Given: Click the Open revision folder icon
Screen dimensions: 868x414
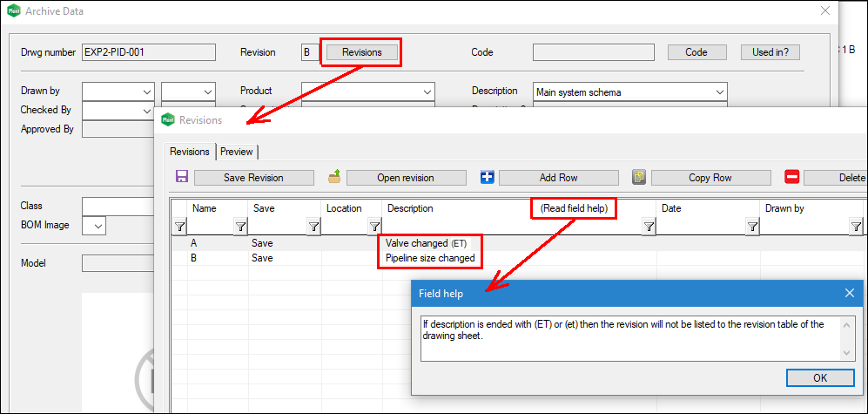Looking at the screenshot, I should 334,177.
